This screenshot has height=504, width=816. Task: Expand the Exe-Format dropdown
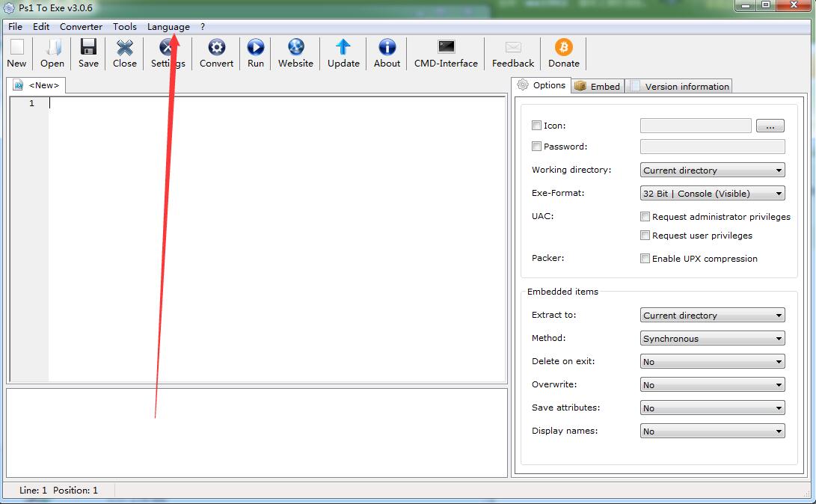coord(712,194)
